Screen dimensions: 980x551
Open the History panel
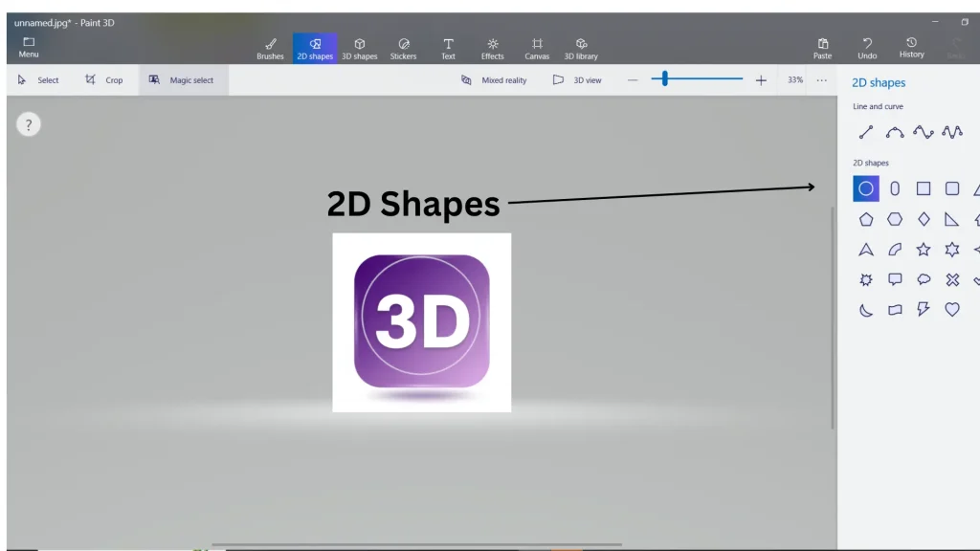coord(911,47)
